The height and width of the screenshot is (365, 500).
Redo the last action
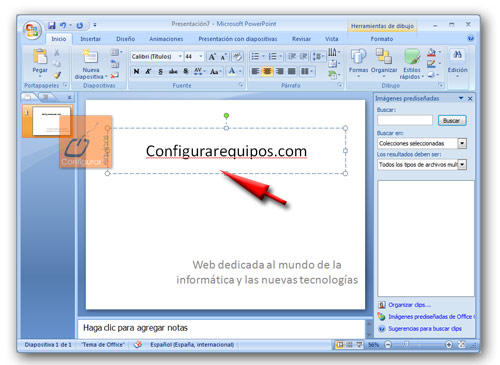80,25
